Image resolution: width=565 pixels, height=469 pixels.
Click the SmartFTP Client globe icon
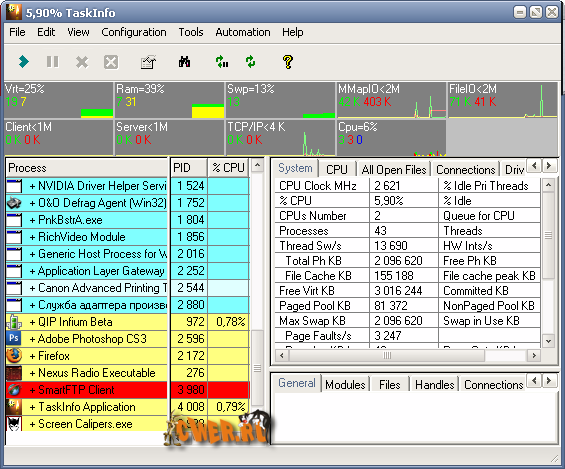tap(14, 390)
